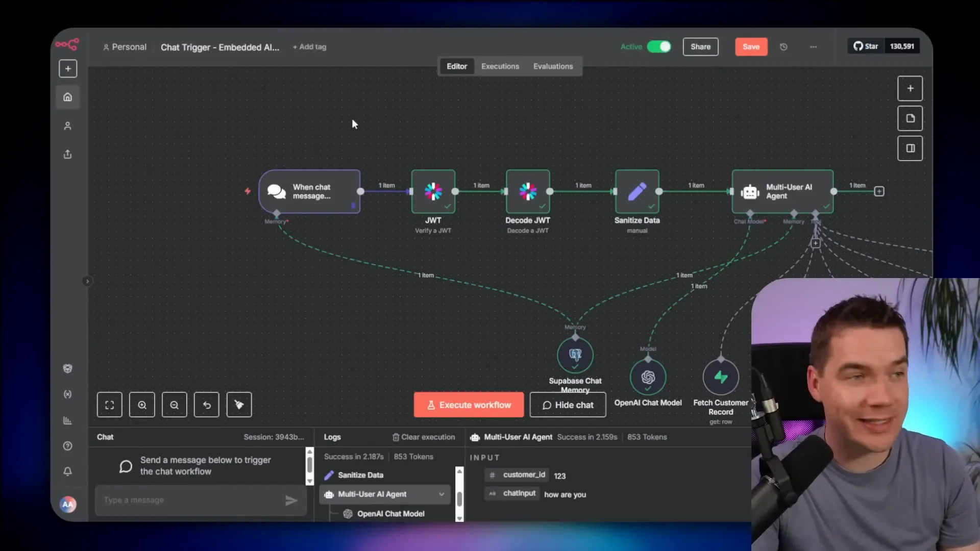This screenshot has width=980, height=551.
Task: Select OpenAI Chat Model log entry
Action: (x=391, y=514)
